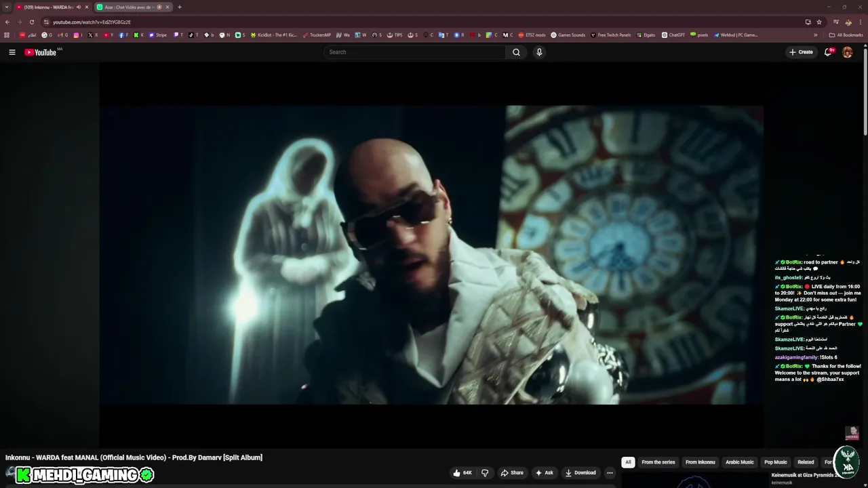Screen dimensions: 868x488
Task: Select the Related chip
Action: [x=806, y=462]
